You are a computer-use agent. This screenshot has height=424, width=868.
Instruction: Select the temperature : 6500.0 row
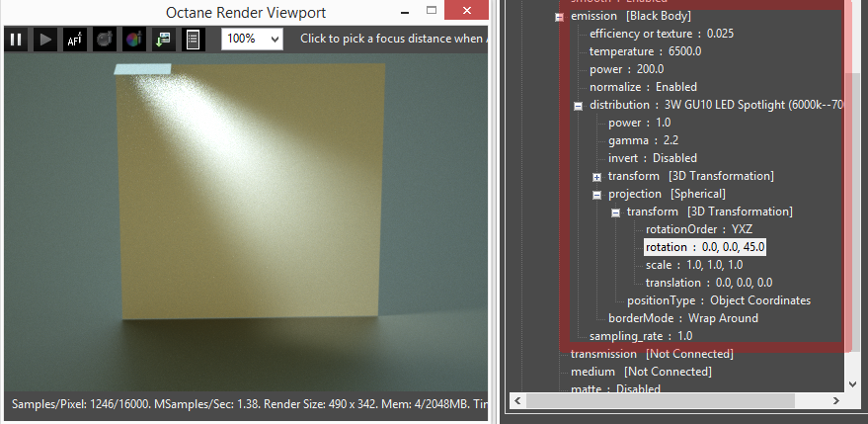point(646,51)
